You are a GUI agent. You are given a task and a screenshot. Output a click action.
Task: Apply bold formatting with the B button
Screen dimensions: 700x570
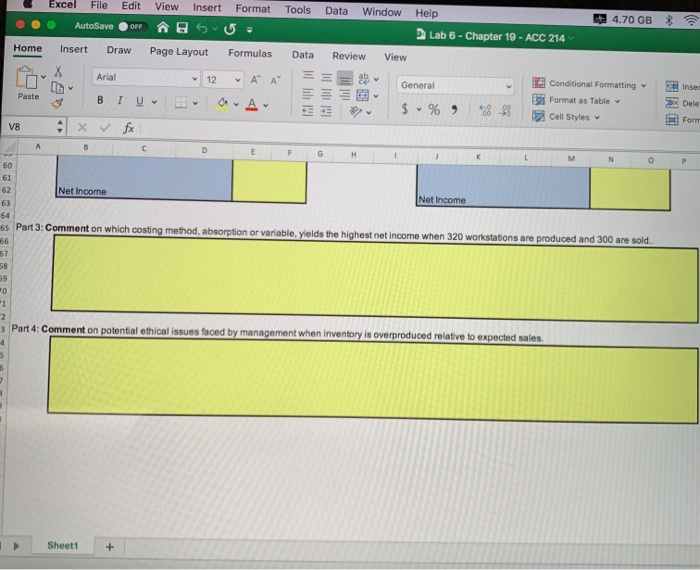tap(100, 100)
